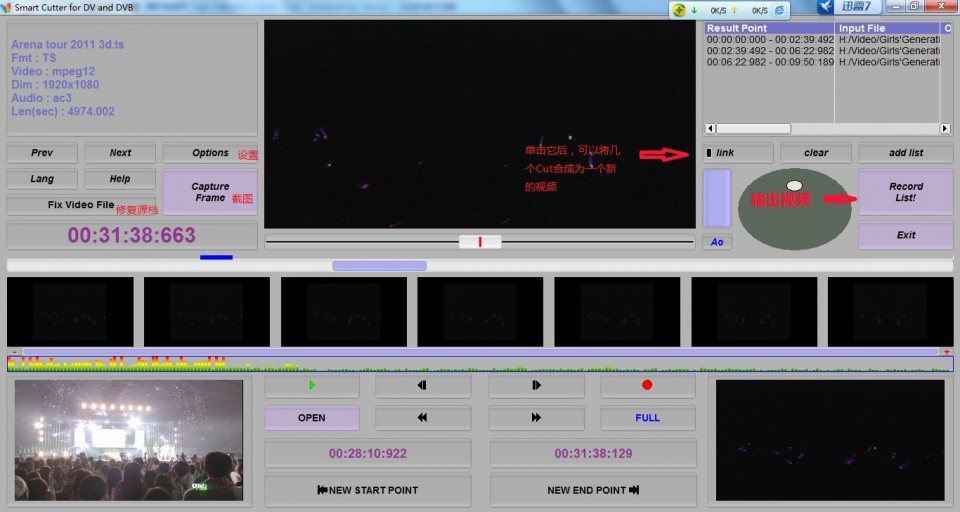Step one frame backward
Image resolution: width=960 pixels, height=512 pixels.
tap(422, 385)
